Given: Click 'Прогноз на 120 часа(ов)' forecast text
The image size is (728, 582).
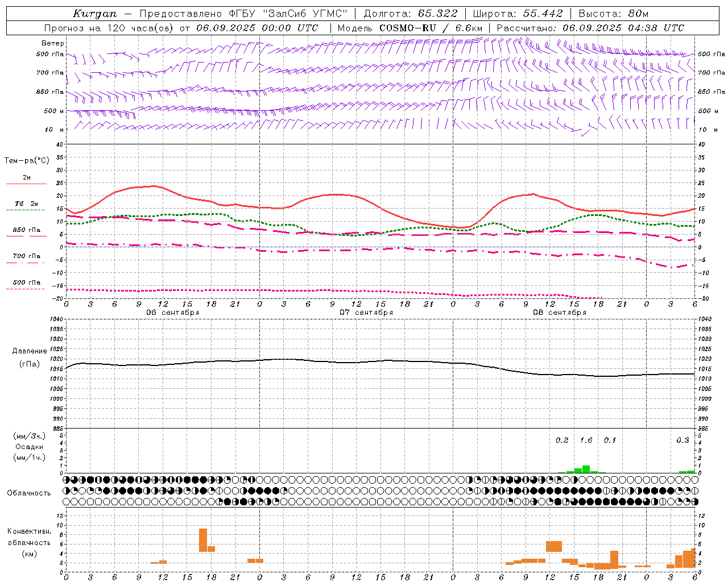Looking at the screenshot, I should click(109, 28).
